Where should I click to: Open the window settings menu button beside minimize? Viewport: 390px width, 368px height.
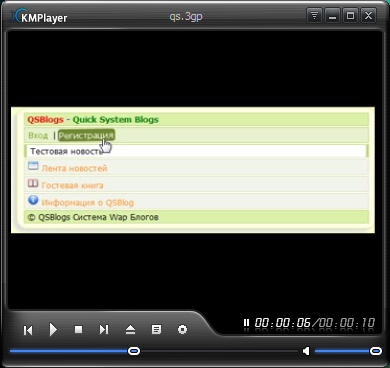(x=314, y=16)
